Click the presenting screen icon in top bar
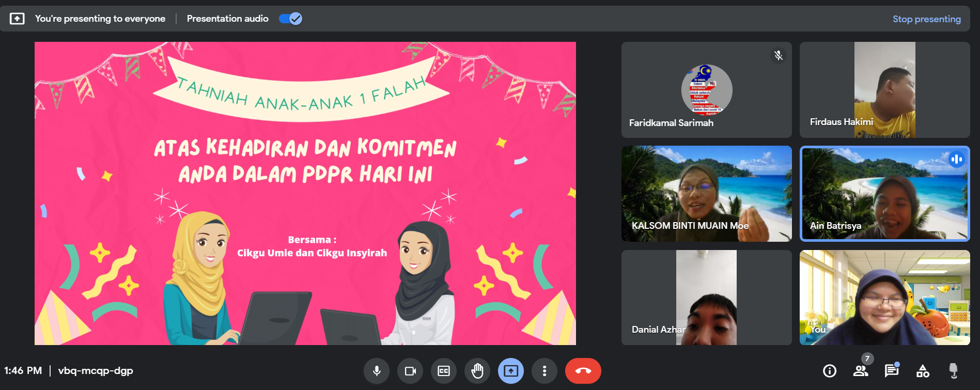 pos(17,19)
